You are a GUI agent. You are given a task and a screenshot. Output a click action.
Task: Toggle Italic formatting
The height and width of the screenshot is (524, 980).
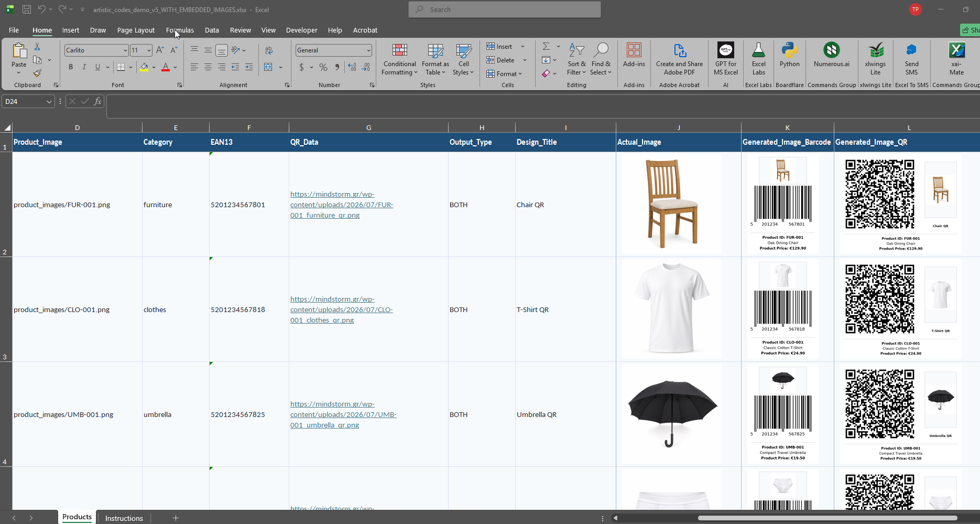[84, 67]
